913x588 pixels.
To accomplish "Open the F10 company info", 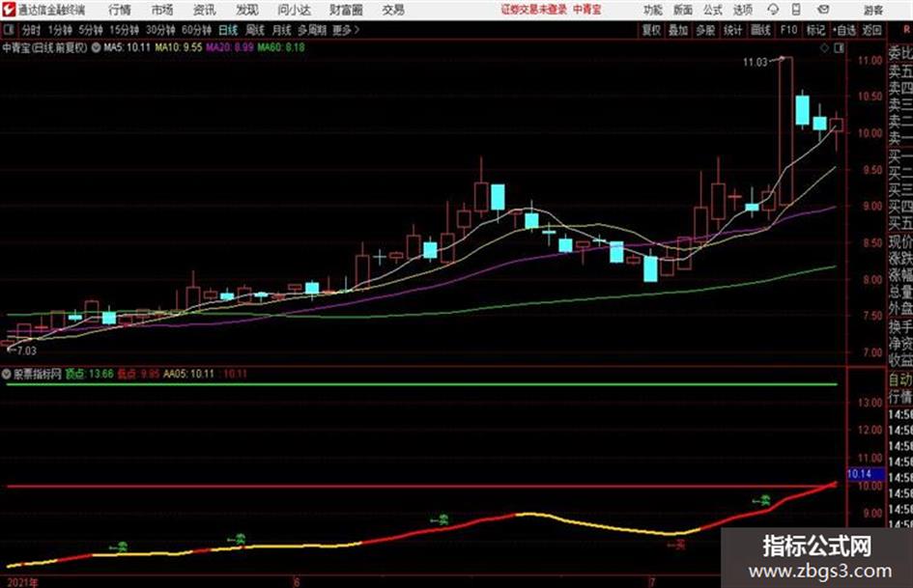I will click(788, 30).
